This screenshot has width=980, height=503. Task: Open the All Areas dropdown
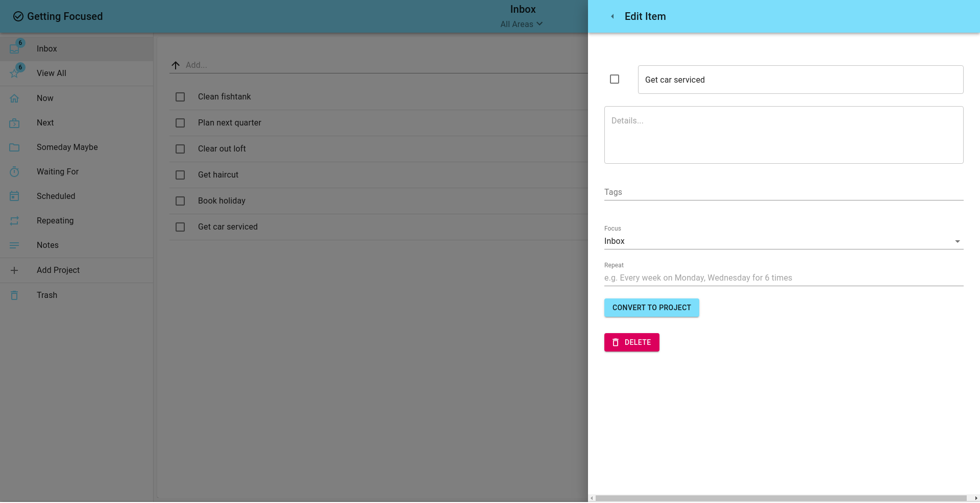[x=522, y=24]
